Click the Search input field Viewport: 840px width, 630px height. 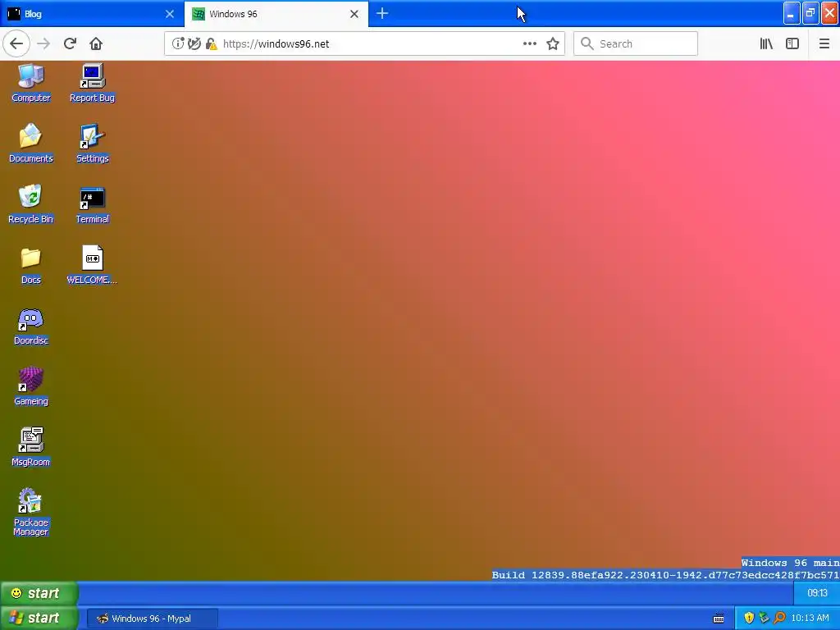tap(636, 44)
